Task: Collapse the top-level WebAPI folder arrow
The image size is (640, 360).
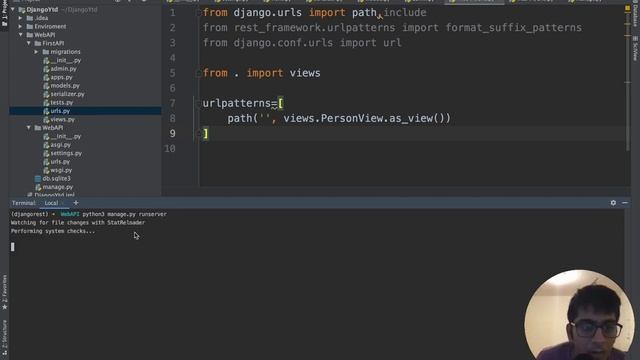Action: 20,35
